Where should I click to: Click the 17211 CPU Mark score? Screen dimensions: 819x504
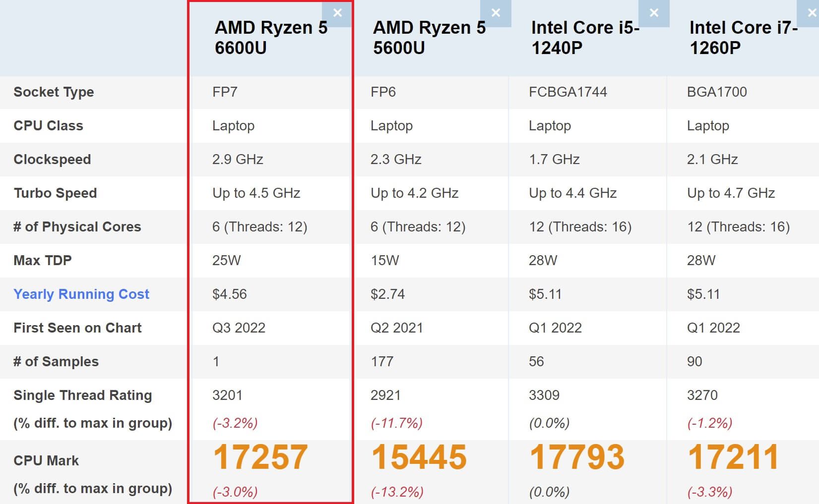(x=733, y=457)
